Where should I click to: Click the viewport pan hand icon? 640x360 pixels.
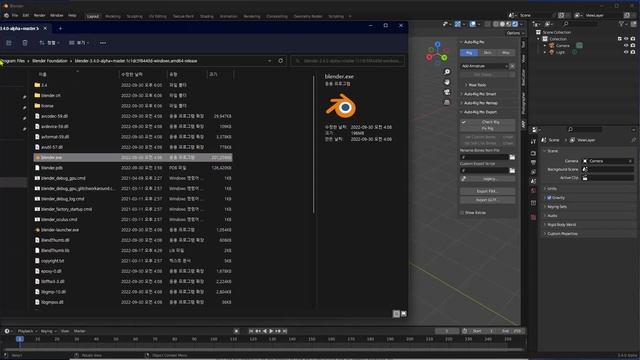[447, 82]
